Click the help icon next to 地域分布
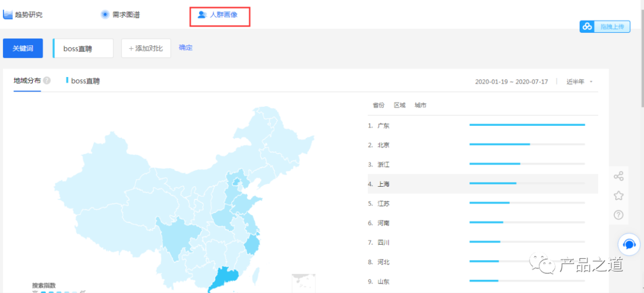Screen dimensions: 644x293 tap(47, 81)
